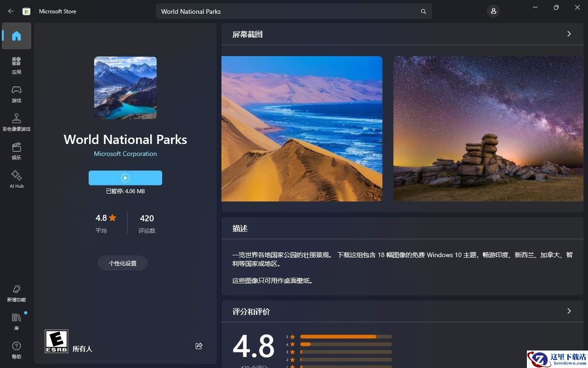Open the Home page in sidebar
The image size is (588, 368).
pos(17,36)
